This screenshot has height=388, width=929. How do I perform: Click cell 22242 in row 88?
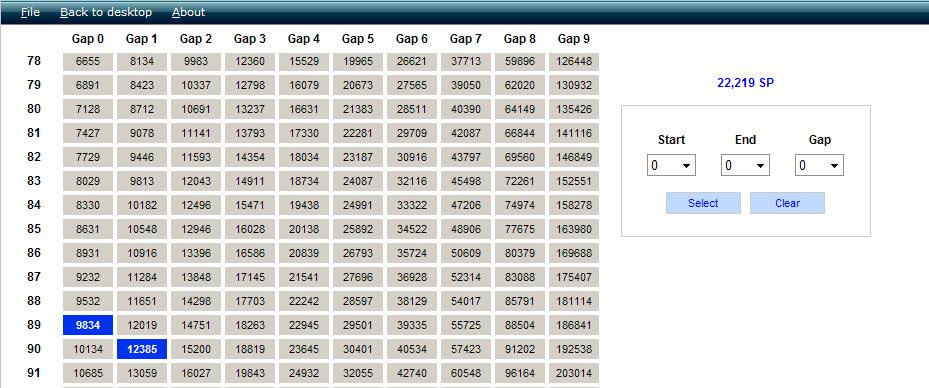[303, 301]
